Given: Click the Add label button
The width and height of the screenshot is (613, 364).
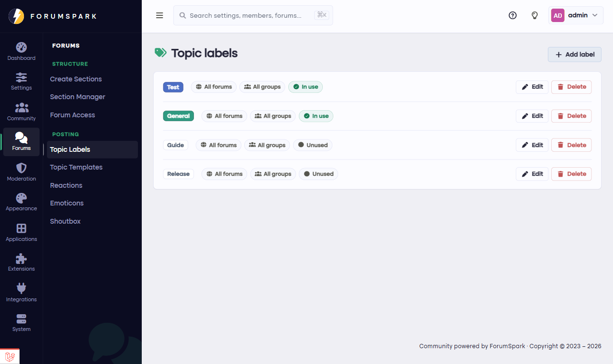Looking at the screenshot, I should click(x=575, y=55).
